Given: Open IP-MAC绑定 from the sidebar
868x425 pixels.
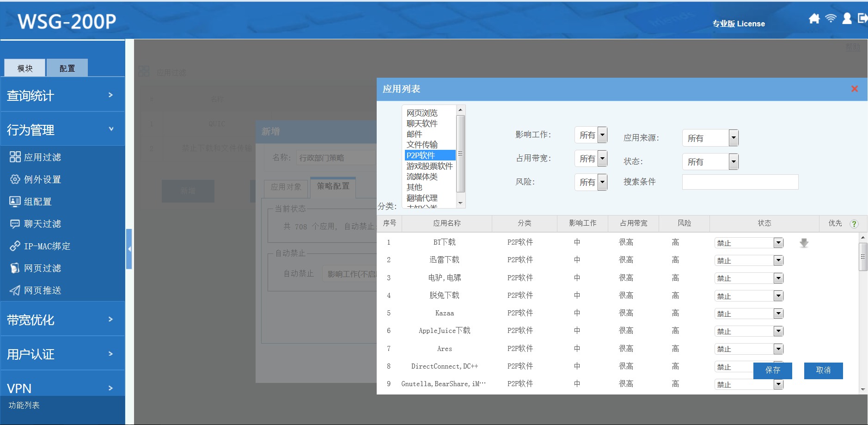Looking at the screenshot, I should [x=47, y=246].
